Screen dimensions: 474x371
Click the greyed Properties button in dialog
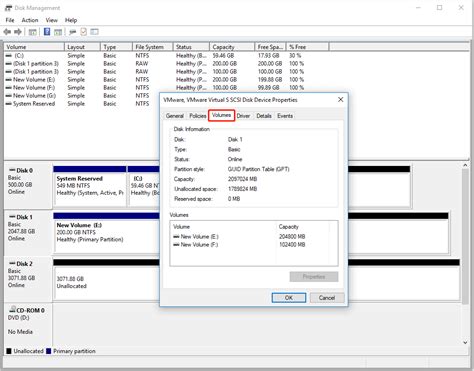314,277
